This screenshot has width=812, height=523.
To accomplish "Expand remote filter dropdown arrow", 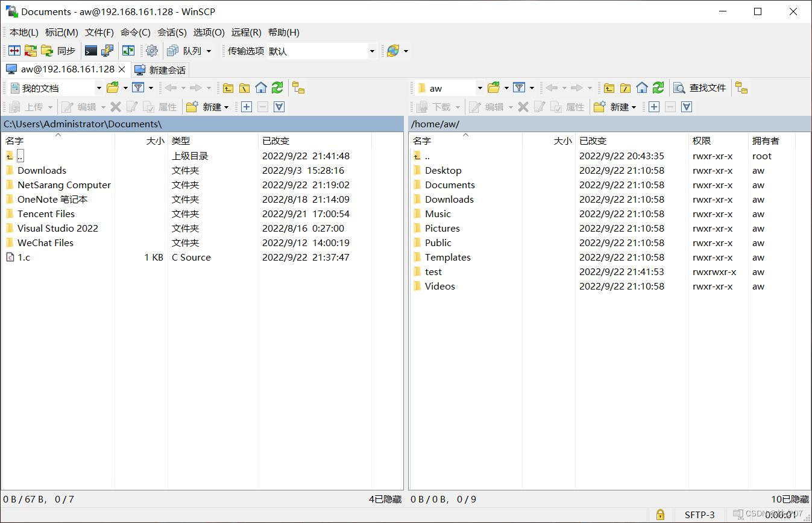I will [x=532, y=88].
